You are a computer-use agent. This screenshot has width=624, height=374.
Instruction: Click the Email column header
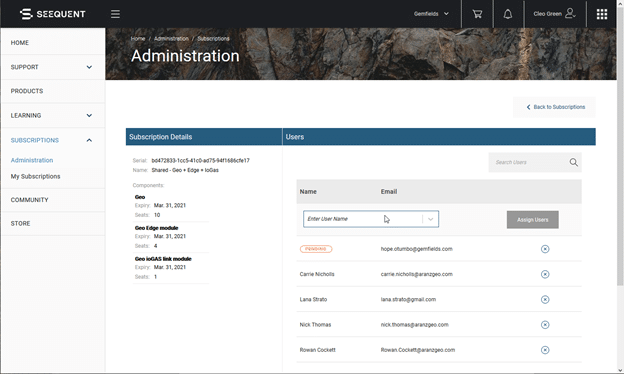pyautogui.click(x=389, y=192)
